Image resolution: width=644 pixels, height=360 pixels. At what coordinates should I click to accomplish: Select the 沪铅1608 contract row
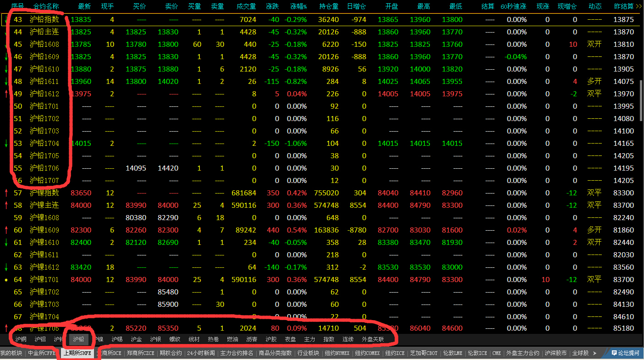coord(44,44)
